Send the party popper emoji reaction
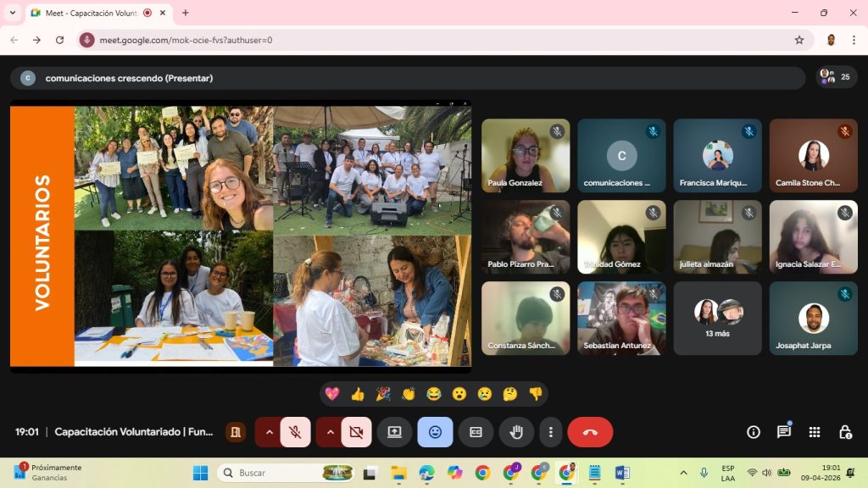Screen dimensions: 868x488 coord(383,394)
